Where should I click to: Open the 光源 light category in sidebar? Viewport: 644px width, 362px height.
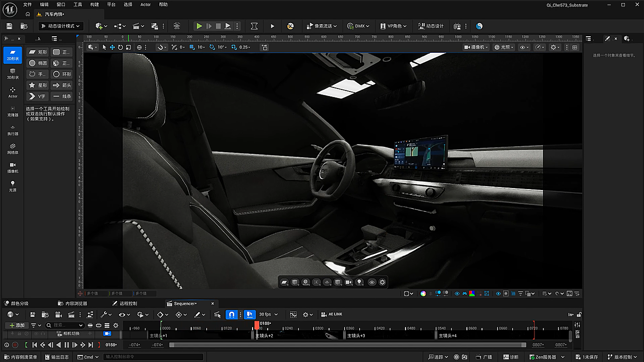13,186
